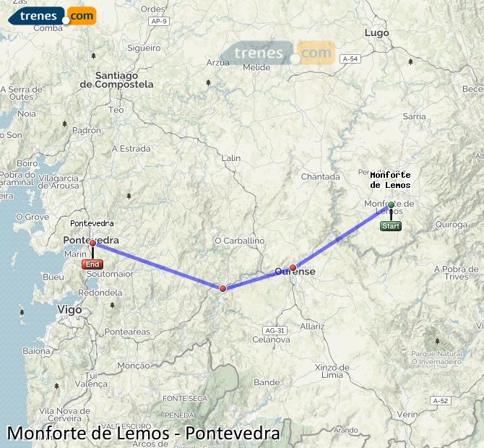
Task: Select the Vigo city label
Action: [x=69, y=310]
